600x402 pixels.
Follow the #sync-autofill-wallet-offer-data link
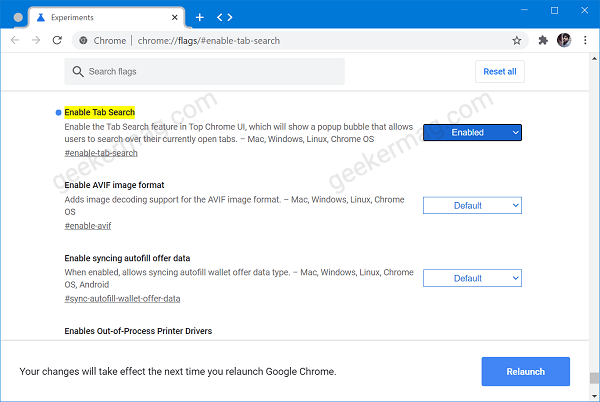[x=122, y=299]
